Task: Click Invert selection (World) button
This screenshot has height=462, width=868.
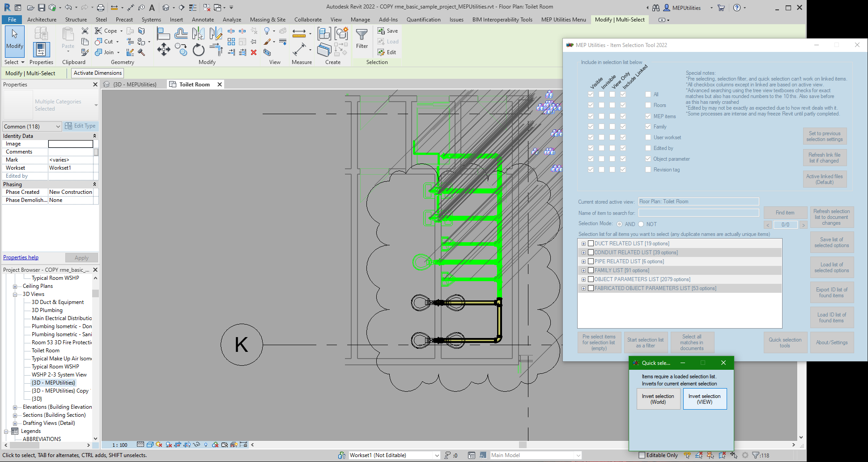Action: point(658,399)
